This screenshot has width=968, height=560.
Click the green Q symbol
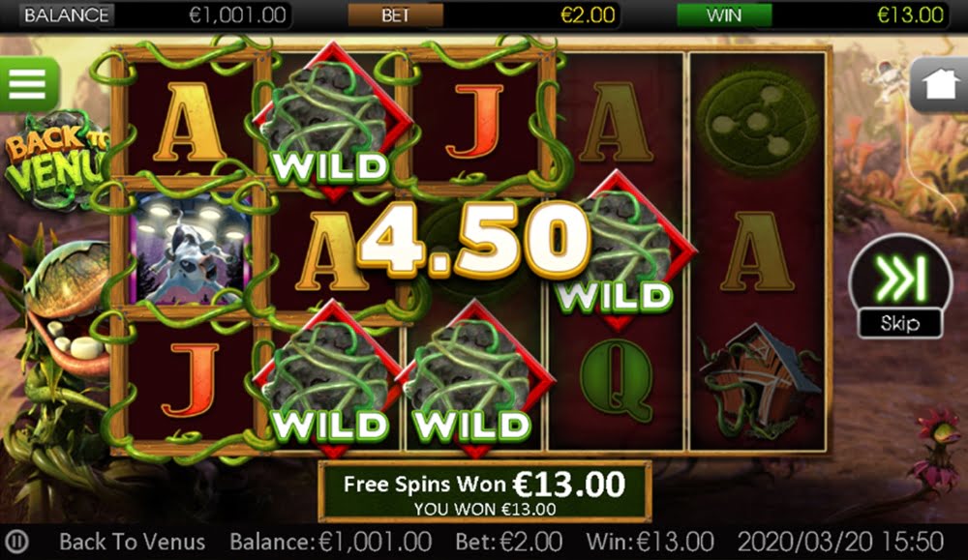click(616, 380)
